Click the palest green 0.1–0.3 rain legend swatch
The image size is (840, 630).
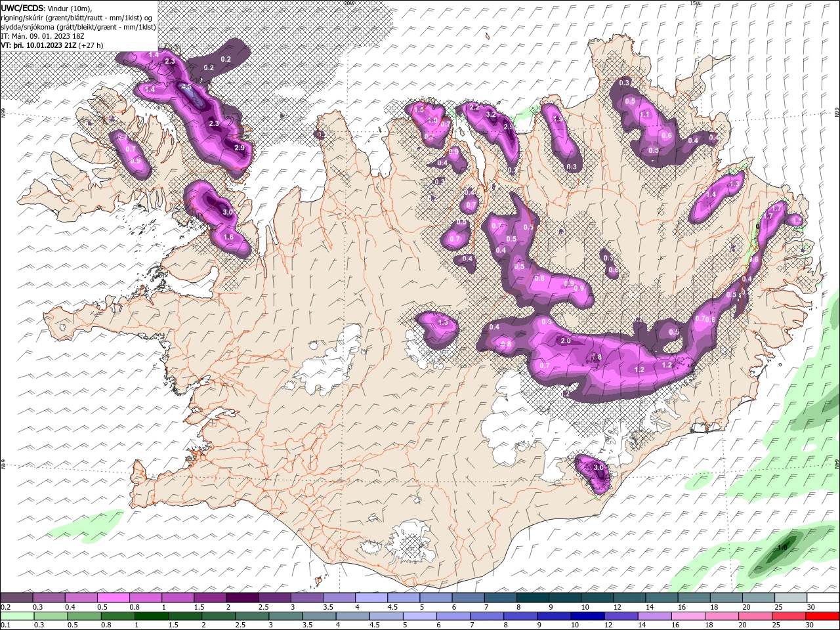click(x=17, y=616)
